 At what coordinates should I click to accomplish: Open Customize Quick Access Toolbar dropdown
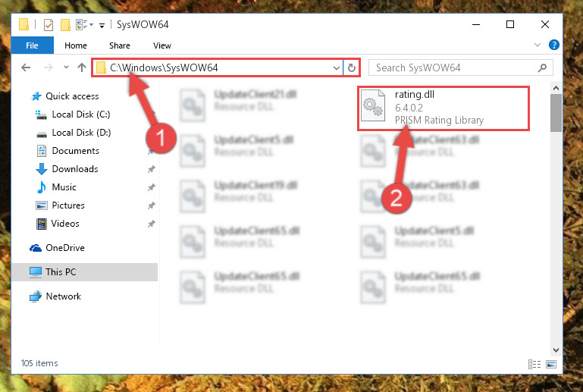(x=102, y=26)
